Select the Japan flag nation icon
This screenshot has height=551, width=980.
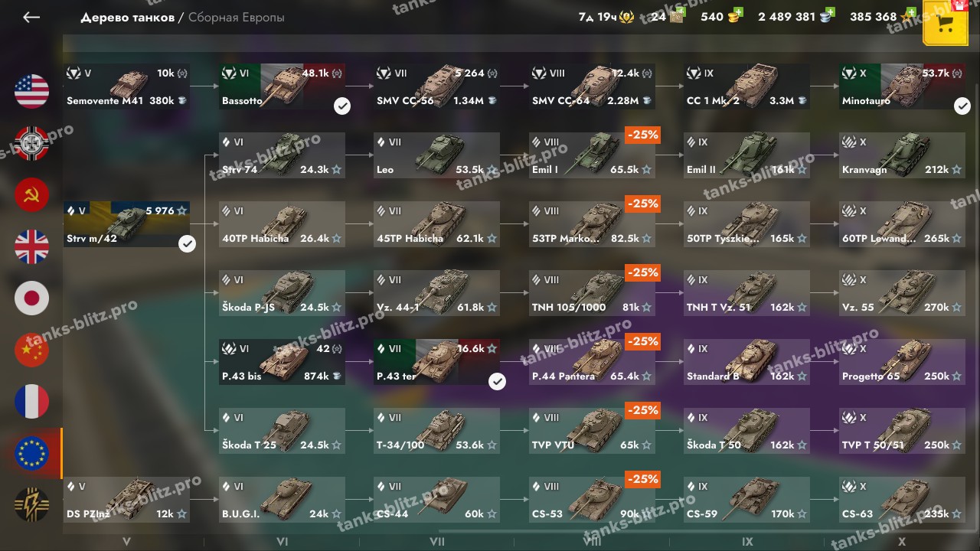31,298
